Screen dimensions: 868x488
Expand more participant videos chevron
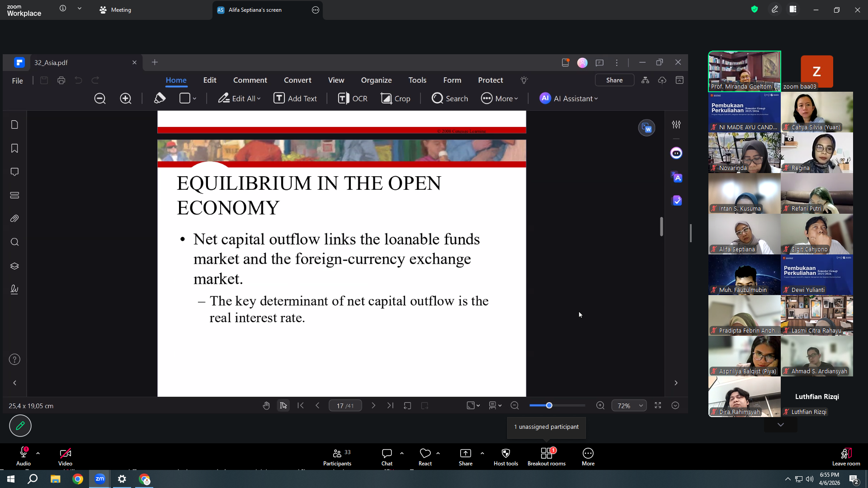[781, 425]
